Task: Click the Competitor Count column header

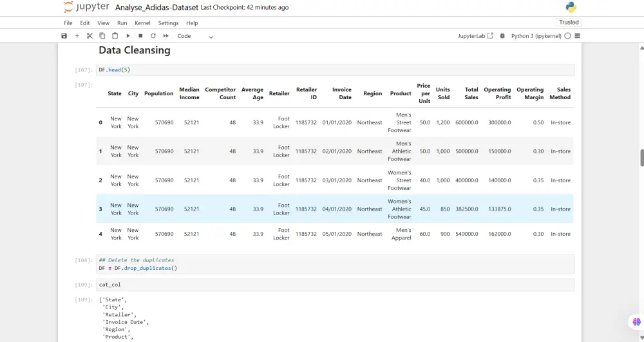Action: coord(220,93)
